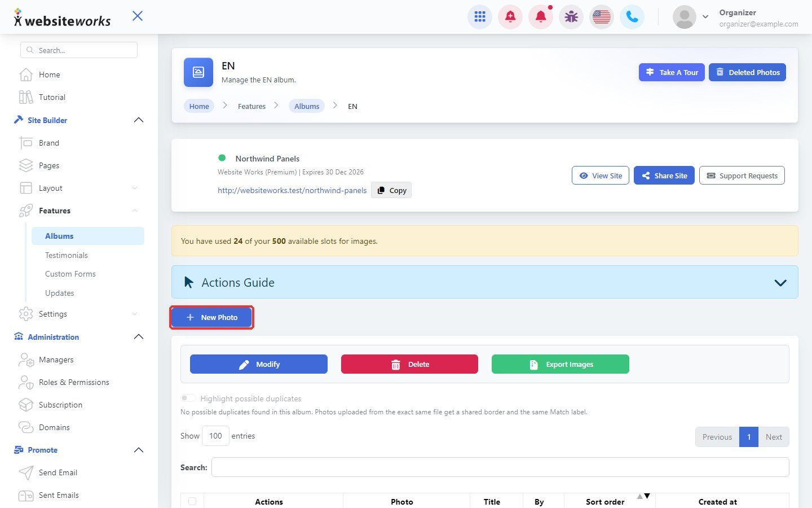Click the Deleted Photos button
This screenshot has height=508, width=812.
747,72
